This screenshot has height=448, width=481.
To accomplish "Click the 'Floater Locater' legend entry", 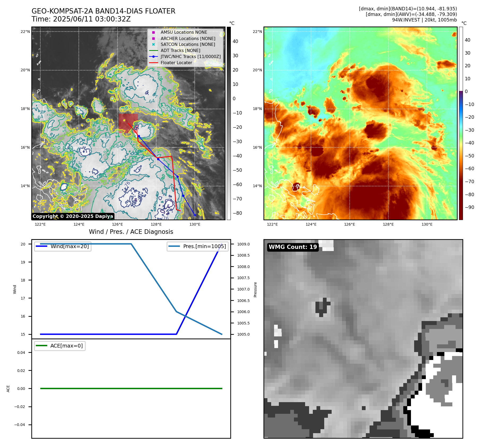I will [176, 63].
